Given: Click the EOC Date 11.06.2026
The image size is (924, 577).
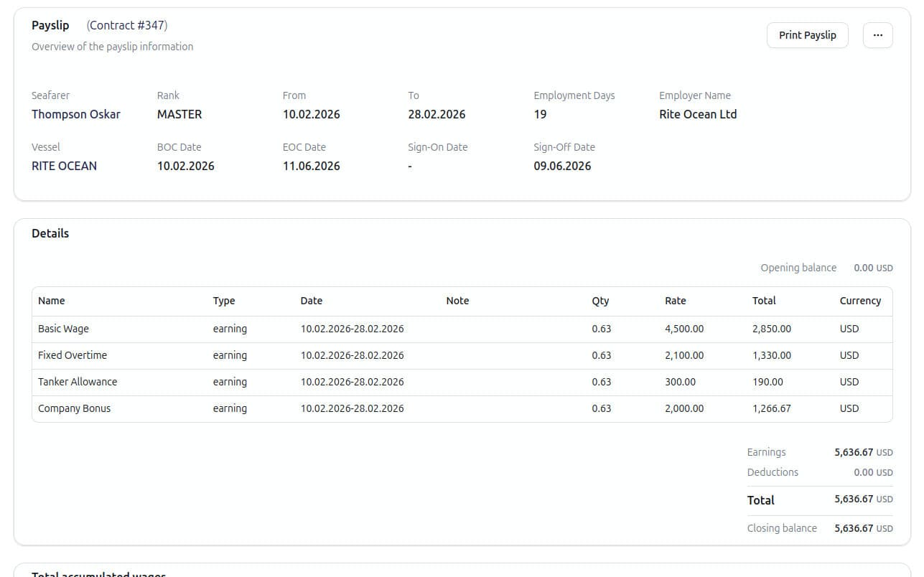Looking at the screenshot, I should (x=312, y=166).
